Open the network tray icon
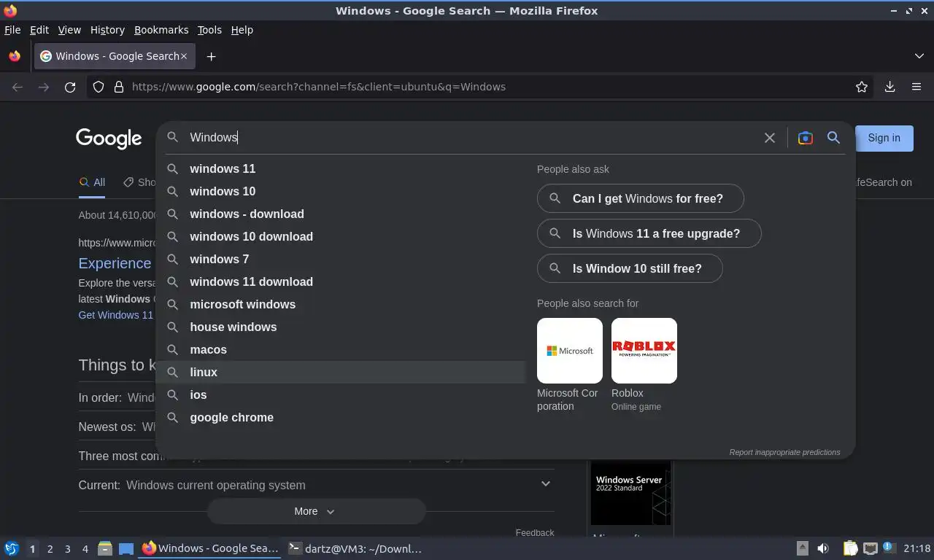Image resolution: width=934 pixels, height=560 pixels. click(x=870, y=548)
